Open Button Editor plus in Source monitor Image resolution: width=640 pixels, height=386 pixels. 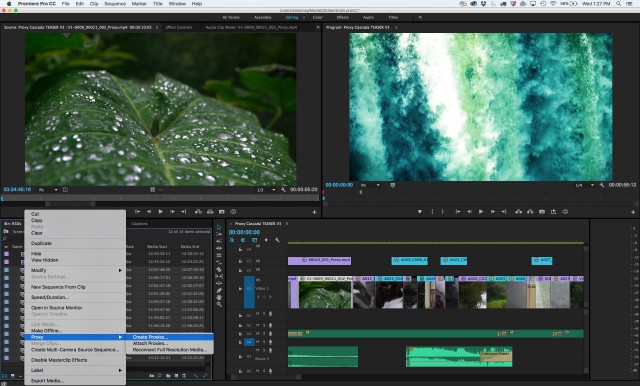tap(314, 212)
